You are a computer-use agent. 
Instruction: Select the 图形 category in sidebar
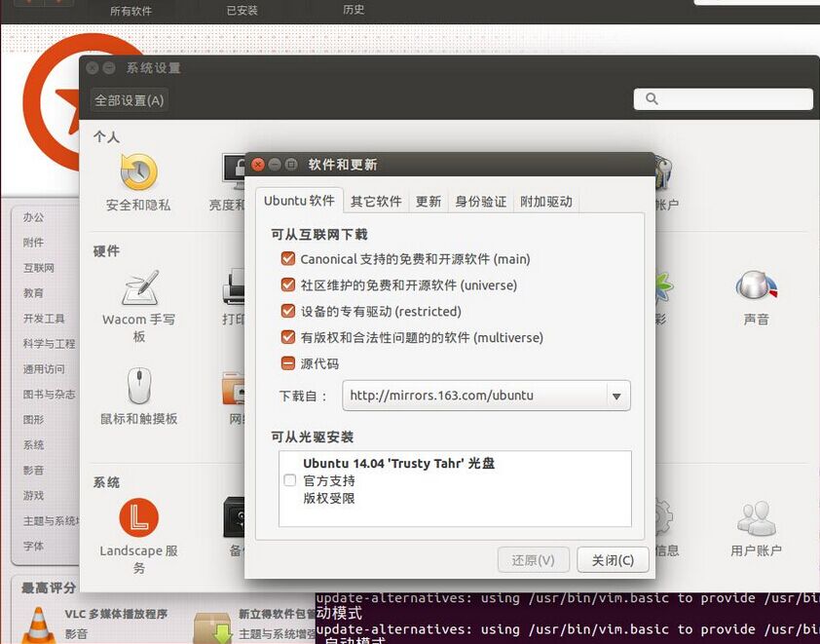point(33,420)
